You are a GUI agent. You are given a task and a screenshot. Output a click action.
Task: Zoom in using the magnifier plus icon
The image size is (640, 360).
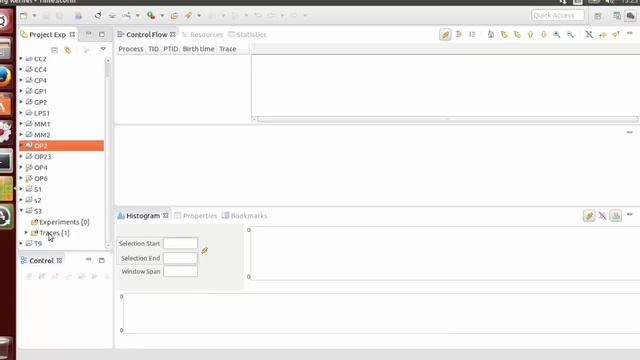pos(557,35)
